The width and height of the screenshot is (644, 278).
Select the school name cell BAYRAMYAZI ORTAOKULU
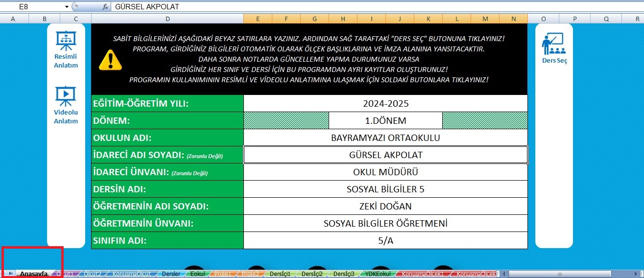385,138
